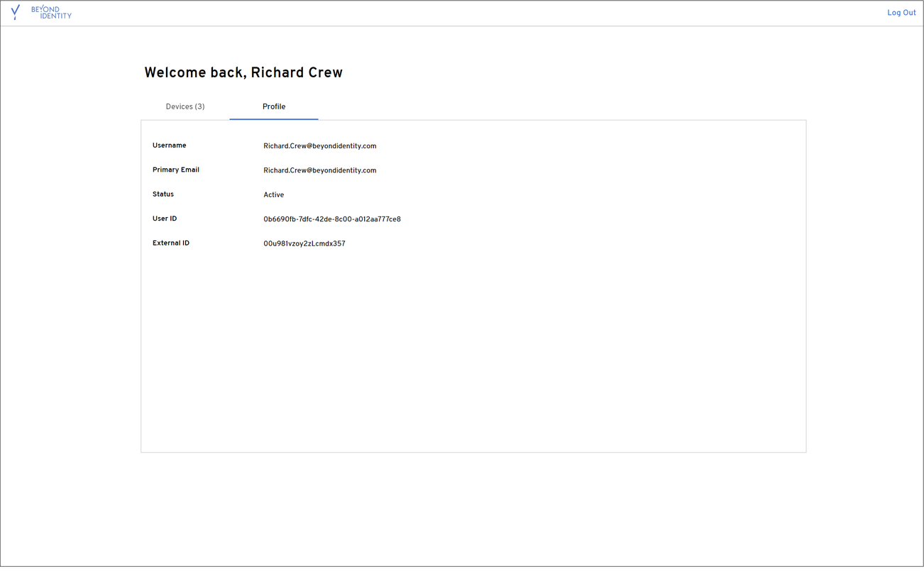Select the External ID value 00u981vzoy2zLcmdx357
The width and height of the screenshot is (924, 574).
point(304,243)
